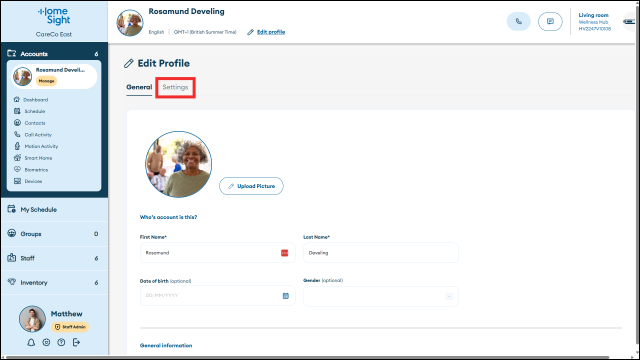
Task: Click Rosamund's large profile photo
Action: pos(179,164)
